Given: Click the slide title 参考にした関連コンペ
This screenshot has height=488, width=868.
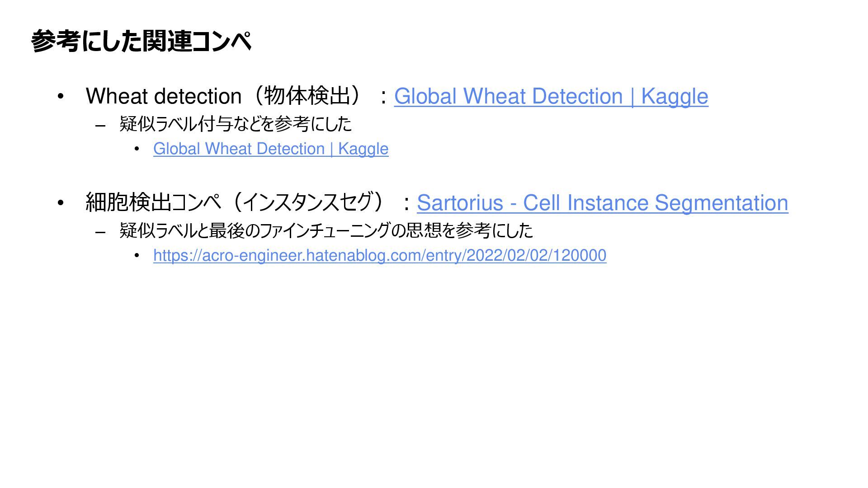Looking at the screenshot, I should [x=141, y=41].
